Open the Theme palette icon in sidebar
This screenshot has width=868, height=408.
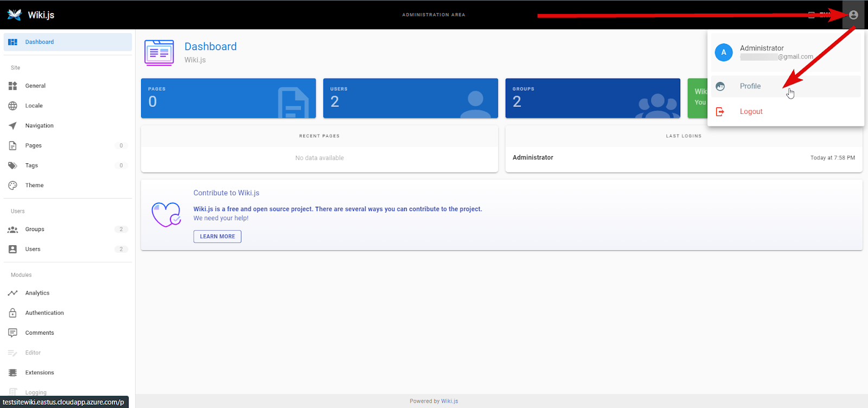click(12, 186)
